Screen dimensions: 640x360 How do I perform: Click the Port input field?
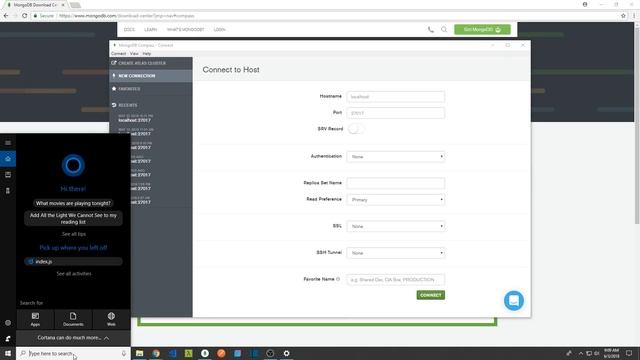[x=396, y=113]
